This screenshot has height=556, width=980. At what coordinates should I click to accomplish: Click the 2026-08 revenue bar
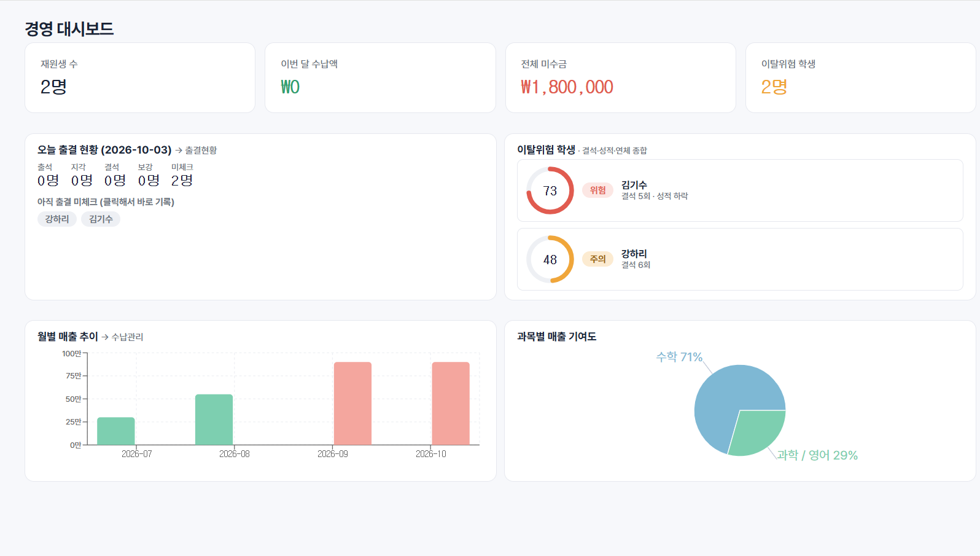coord(214,420)
